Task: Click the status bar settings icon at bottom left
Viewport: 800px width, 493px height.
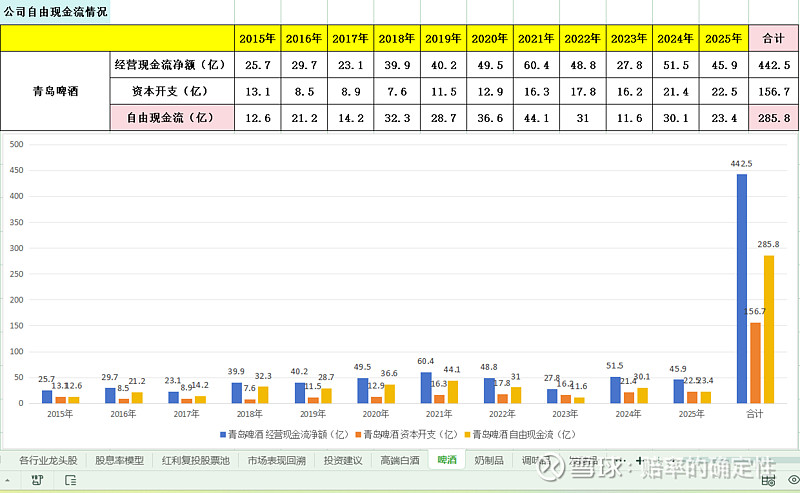Action: 37,480
